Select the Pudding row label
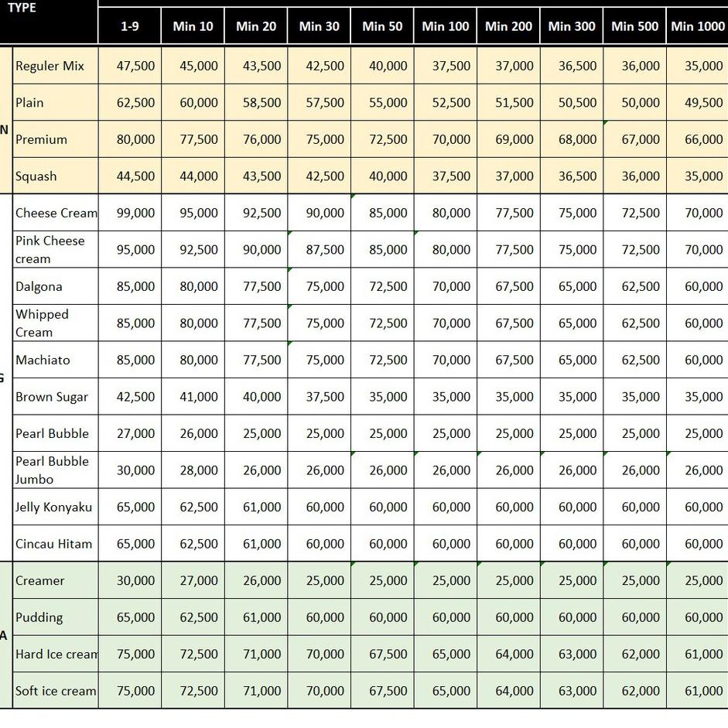The image size is (728, 728). [56, 617]
